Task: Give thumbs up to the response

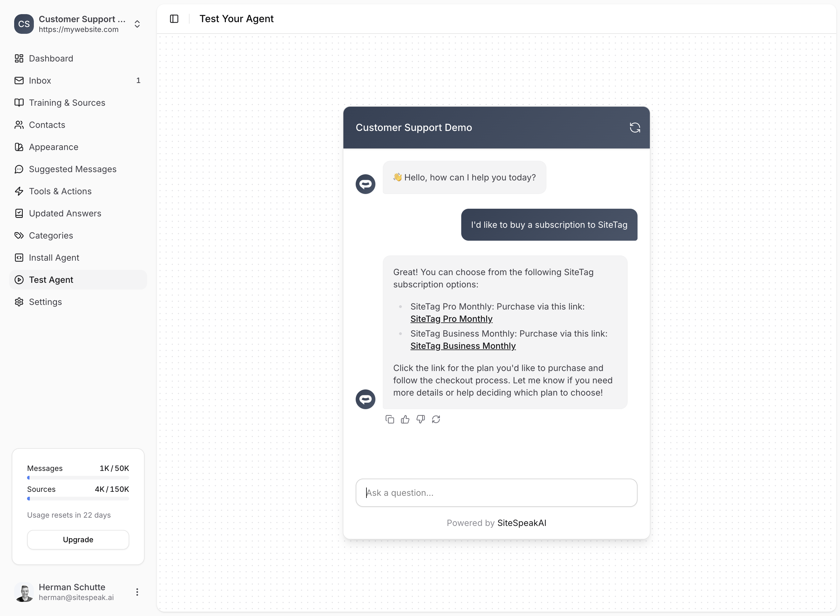Action: (405, 420)
